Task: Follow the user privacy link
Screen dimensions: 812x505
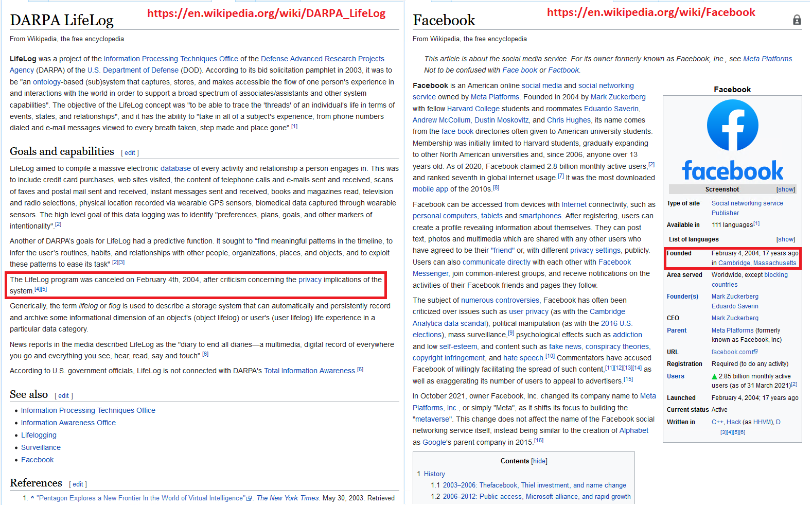Action: [528, 311]
